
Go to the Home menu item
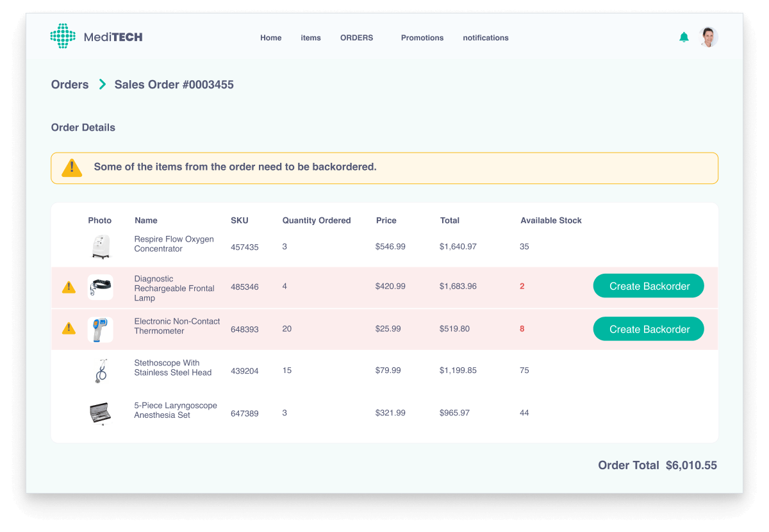pos(270,38)
